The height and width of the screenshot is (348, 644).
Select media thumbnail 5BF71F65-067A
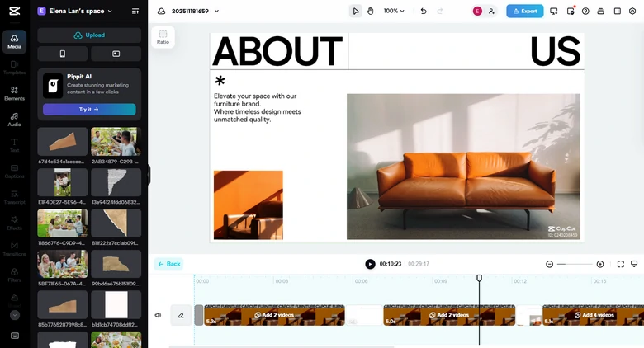tap(63, 264)
